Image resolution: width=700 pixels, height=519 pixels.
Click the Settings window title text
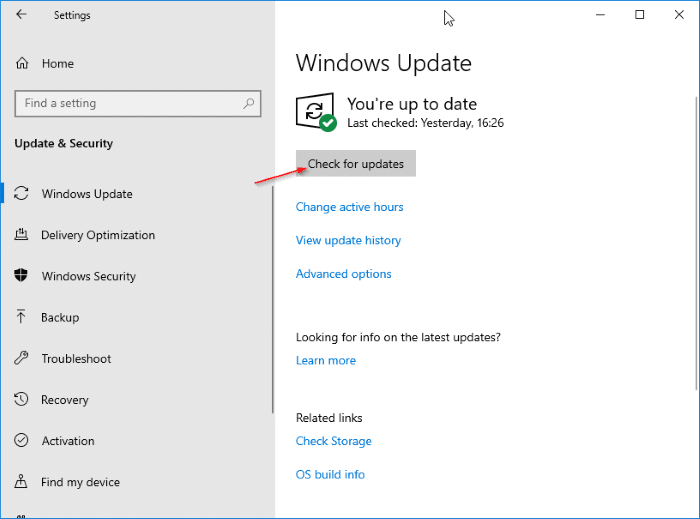click(72, 15)
